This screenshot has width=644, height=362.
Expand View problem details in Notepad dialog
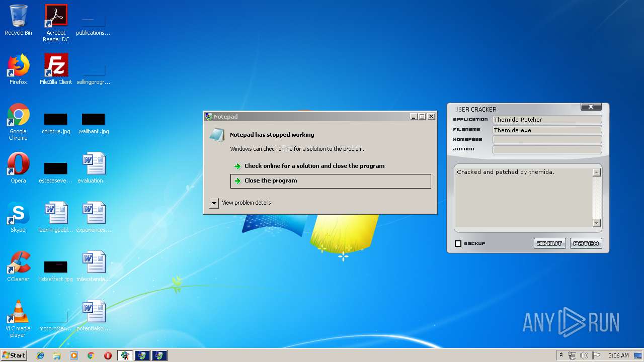point(214,203)
